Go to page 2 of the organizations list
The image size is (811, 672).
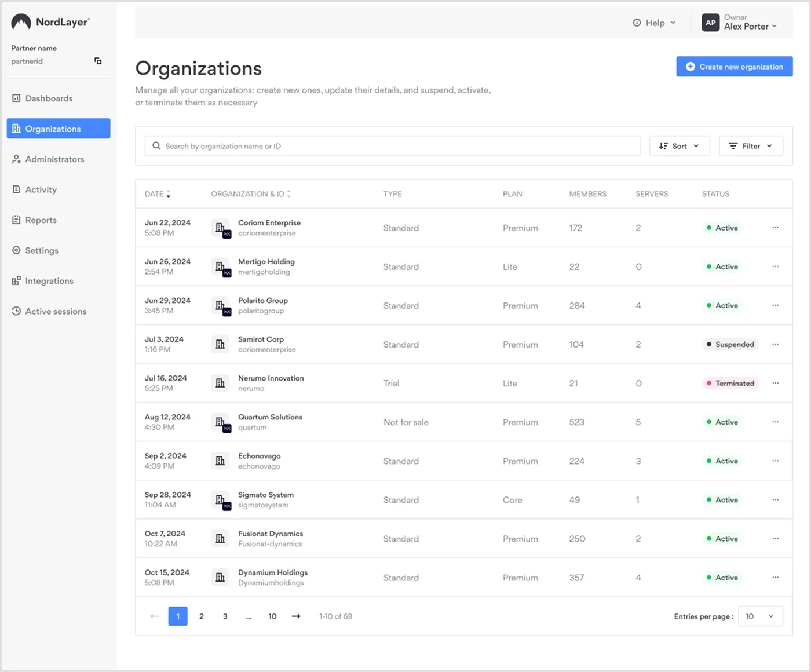coord(201,616)
